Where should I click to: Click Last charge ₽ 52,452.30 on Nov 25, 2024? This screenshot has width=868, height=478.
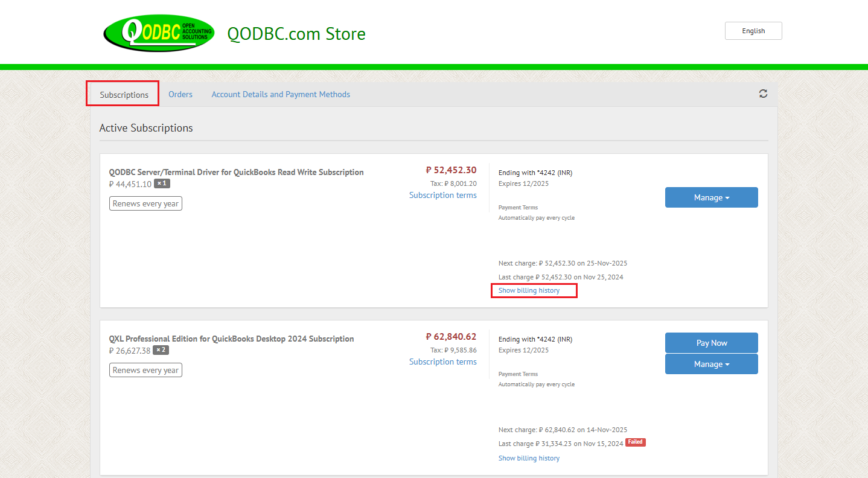561,277
